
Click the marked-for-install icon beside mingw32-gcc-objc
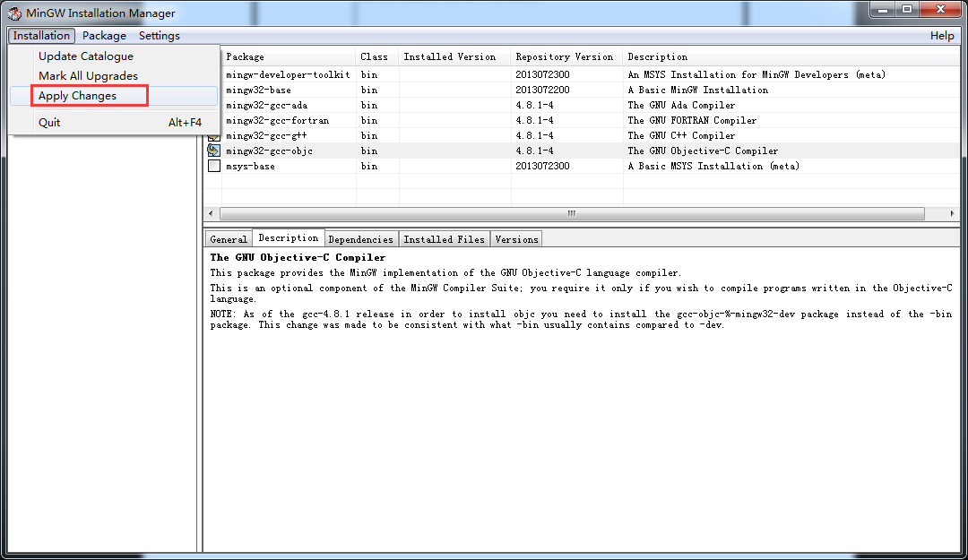click(213, 151)
